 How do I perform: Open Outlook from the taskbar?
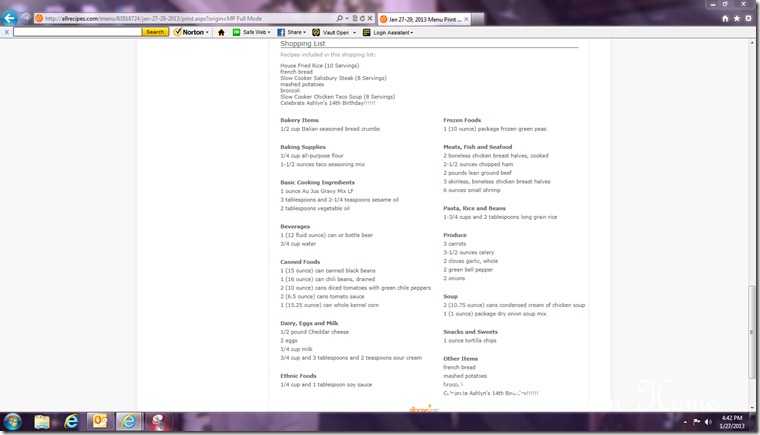100,422
